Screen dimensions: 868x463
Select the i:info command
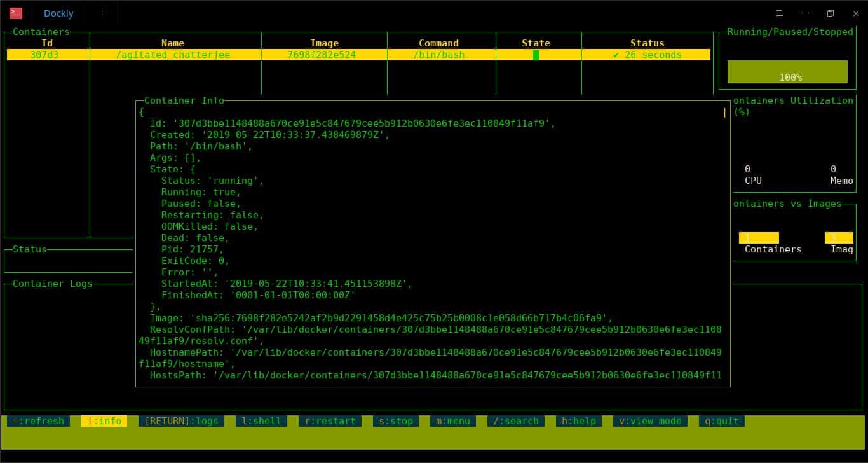tap(104, 421)
